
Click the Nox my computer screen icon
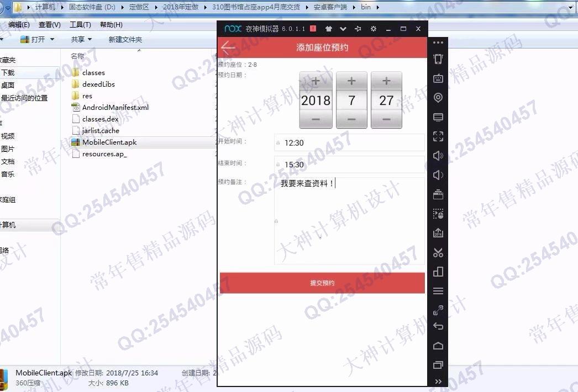pyautogui.click(x=438, y=117)
